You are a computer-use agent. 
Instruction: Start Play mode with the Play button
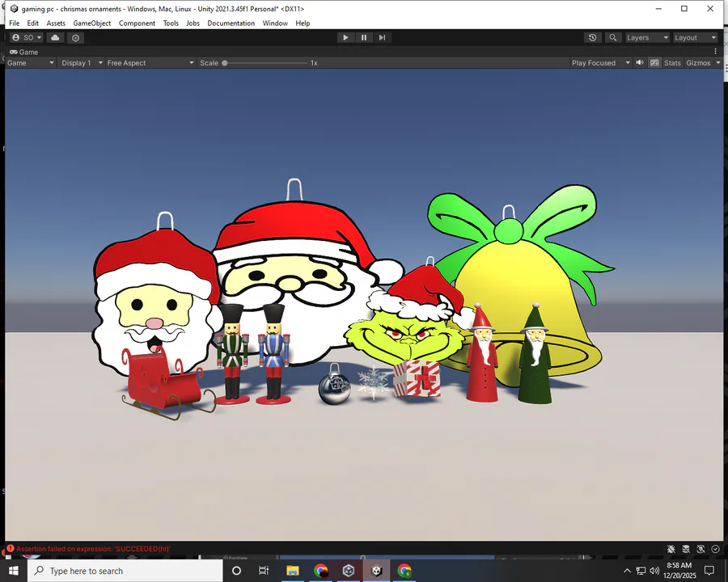point(345,38)
